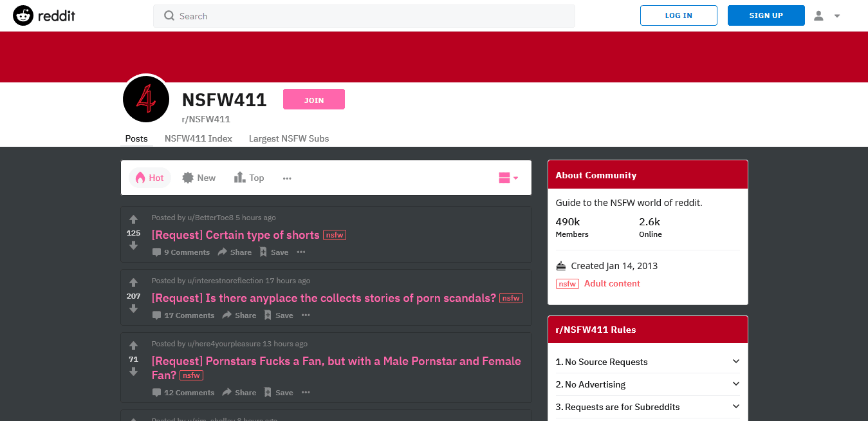Click the 'Adult content' label

coord(612,283)
